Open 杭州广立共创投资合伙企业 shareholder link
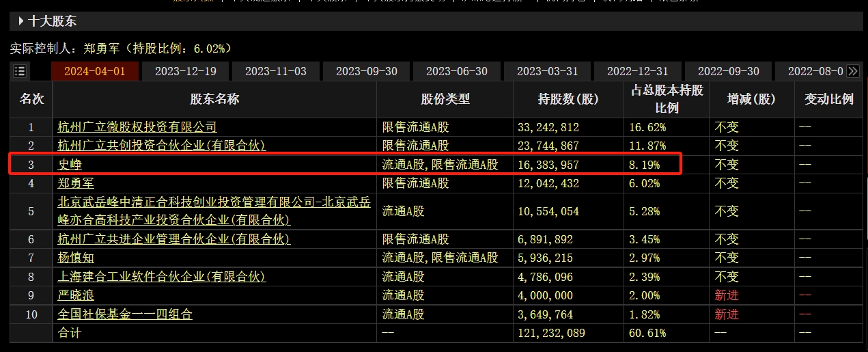868x352 pixels. (x=162, y=146)
